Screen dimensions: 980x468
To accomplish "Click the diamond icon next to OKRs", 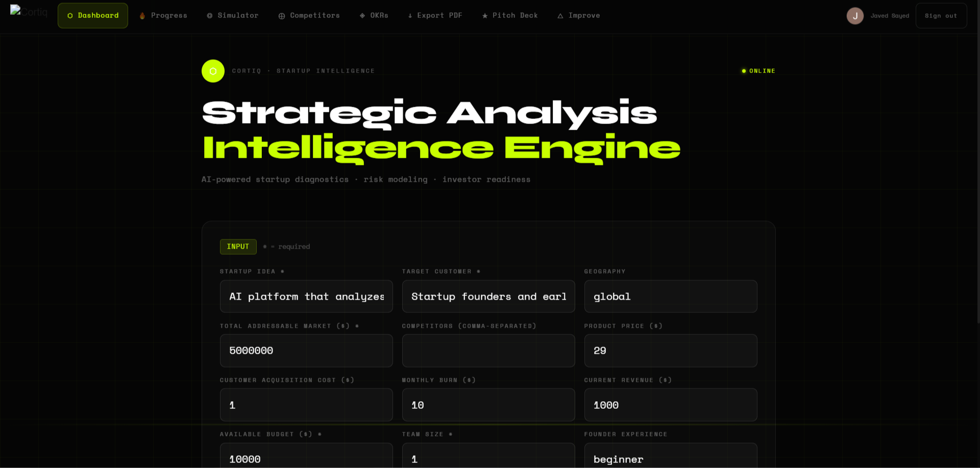I will (x=362, y=15).
